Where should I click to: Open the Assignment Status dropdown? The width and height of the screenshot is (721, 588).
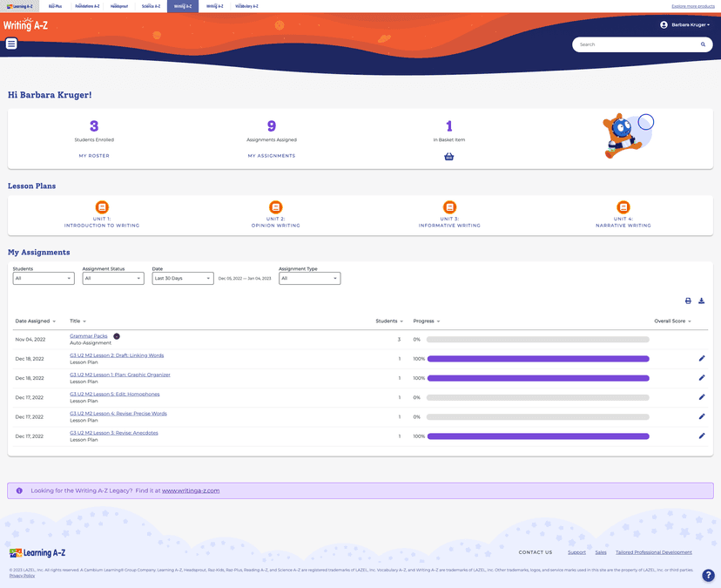[113, 278]
